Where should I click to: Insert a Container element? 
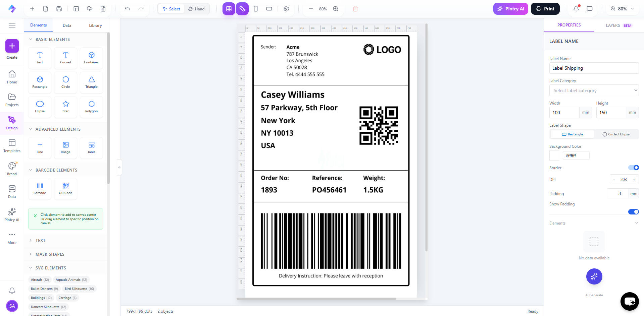(x=91, y=58)
